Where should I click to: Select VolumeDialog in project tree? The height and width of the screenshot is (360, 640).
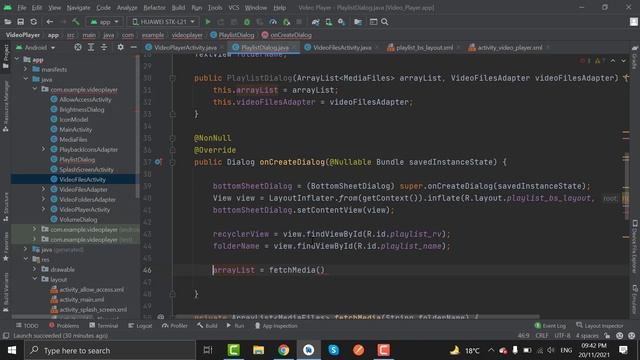click(78, 220)
